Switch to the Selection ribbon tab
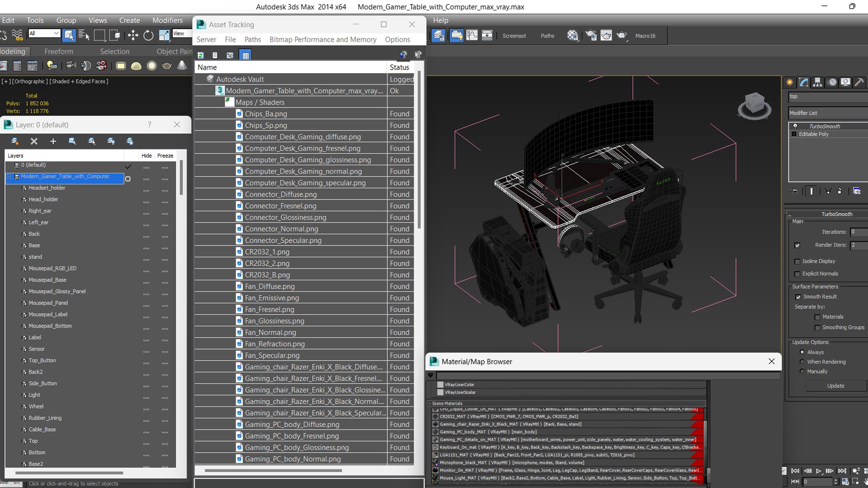Viewport: 868px width, 488px height. pos(115,52)
